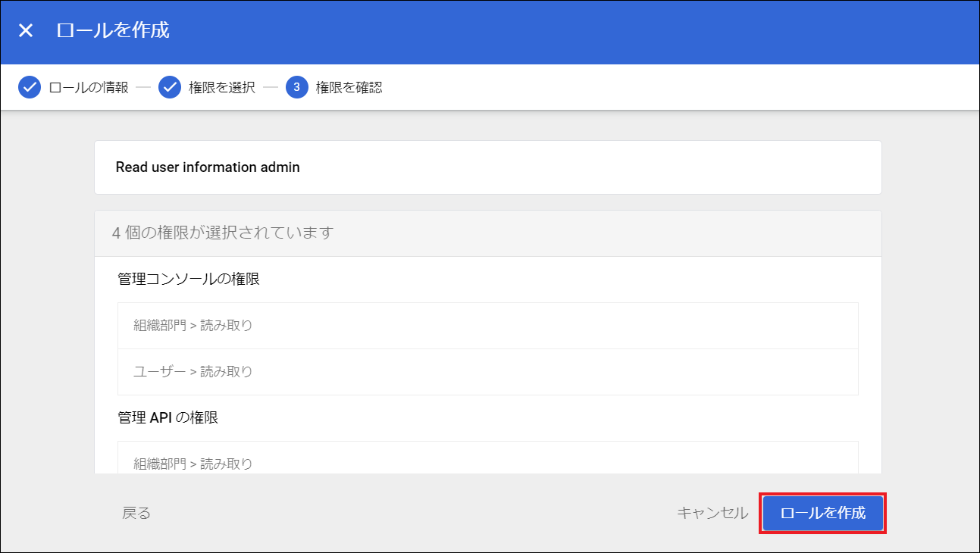Select 組織部門 > 読み取り under 管理 API の権限
The width and height of the screenshot is (980, 553).
coord(487,462)
